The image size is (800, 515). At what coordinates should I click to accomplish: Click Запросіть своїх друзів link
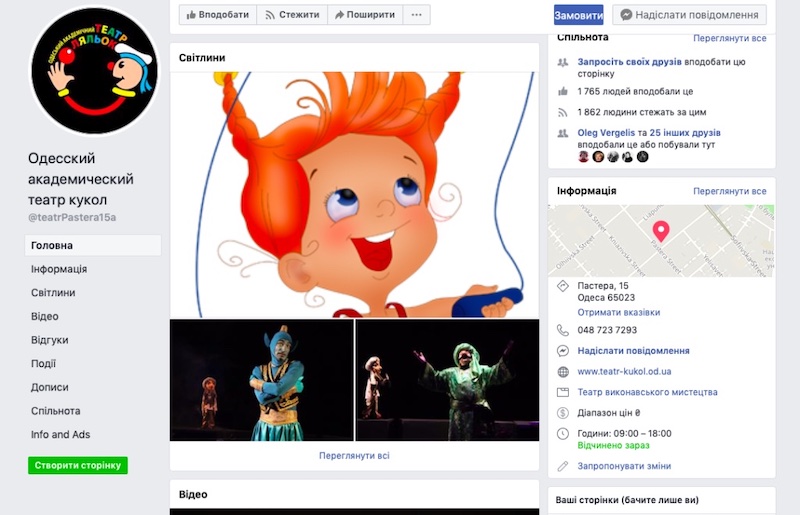point(629,62)
